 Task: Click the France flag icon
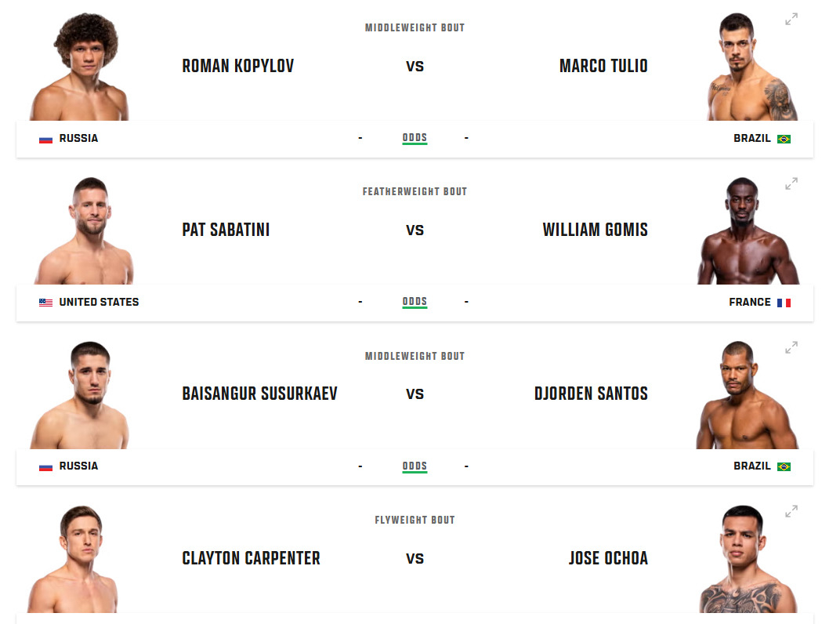click(784, 303)
